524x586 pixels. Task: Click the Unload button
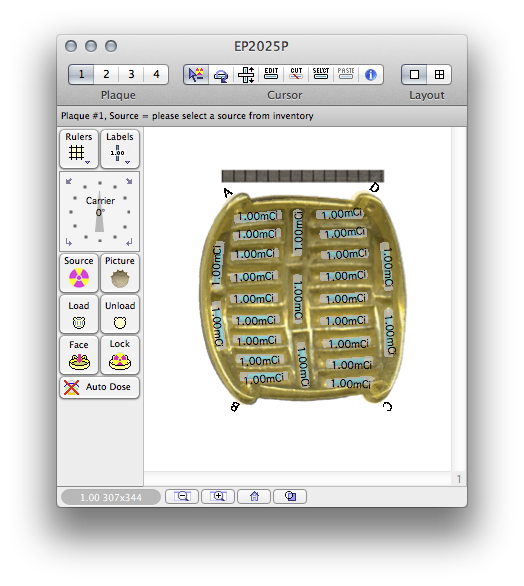pos(120,314)
